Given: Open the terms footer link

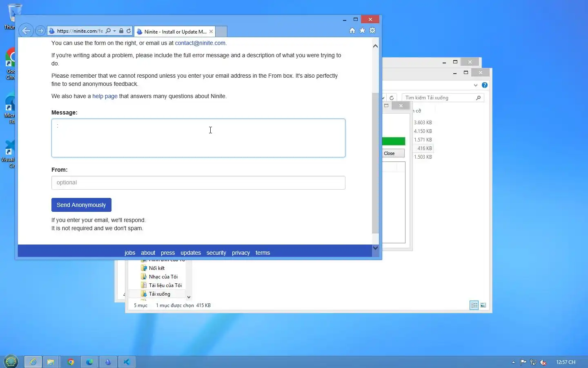Looking at the screenshot, I should [263, 253].
